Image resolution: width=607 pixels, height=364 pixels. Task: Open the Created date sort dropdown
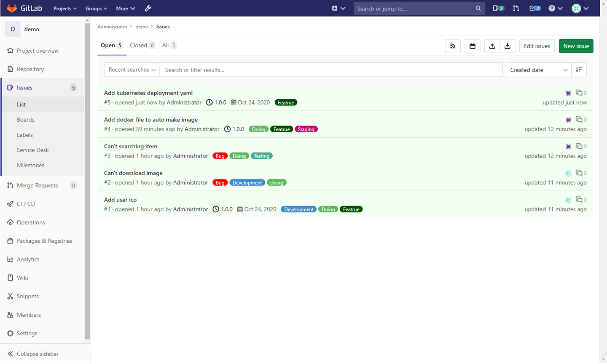pos(538,70)
